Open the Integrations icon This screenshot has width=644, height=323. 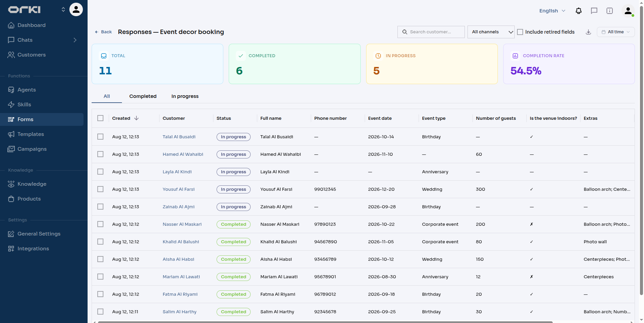point(11,249)
